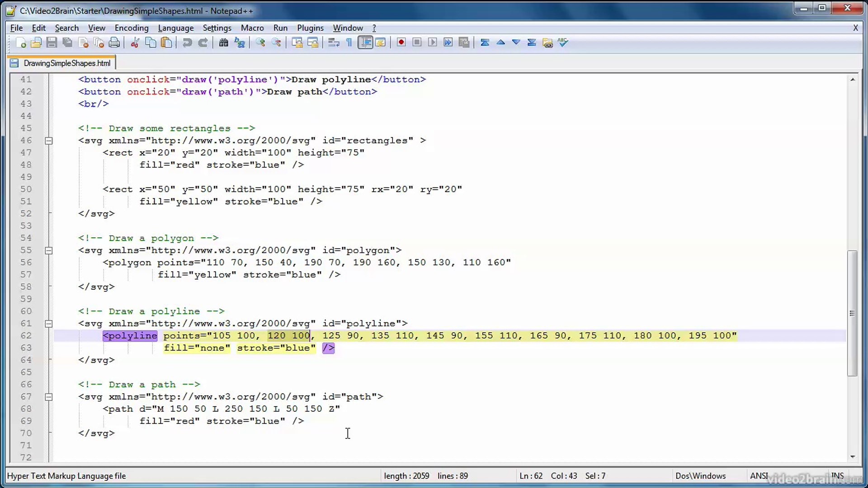868x488 pixels.
Task: Toggle synchronized vertical scrolling icon
Action: pyautogui.click(x=297, y=42)
